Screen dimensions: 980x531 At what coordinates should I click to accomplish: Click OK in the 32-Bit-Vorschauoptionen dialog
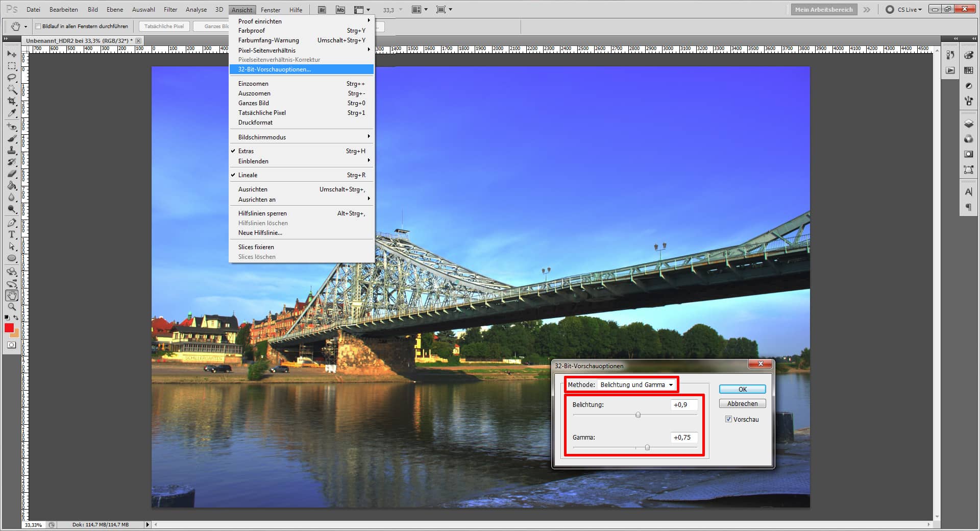point(742,389)
